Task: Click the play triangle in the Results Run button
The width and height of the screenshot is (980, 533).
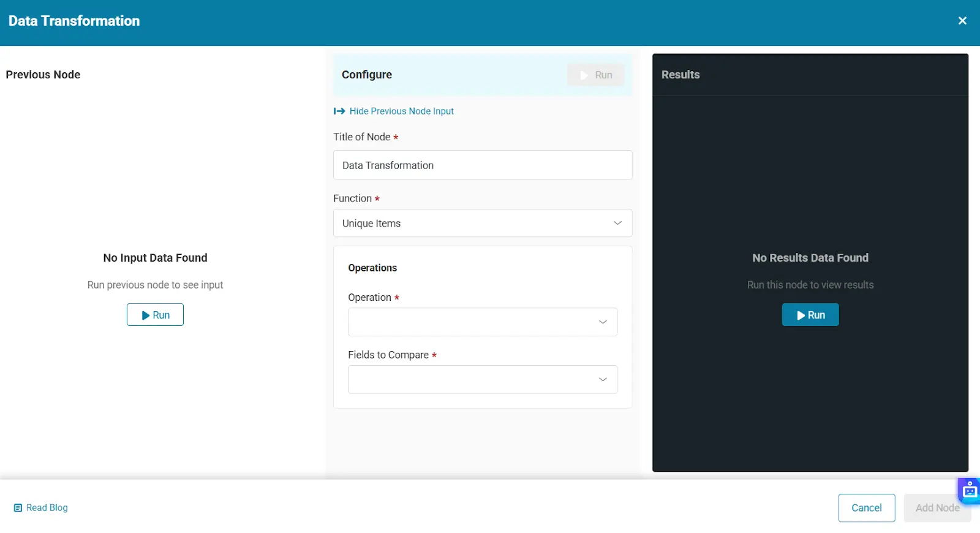Action: tap(801, 316)
